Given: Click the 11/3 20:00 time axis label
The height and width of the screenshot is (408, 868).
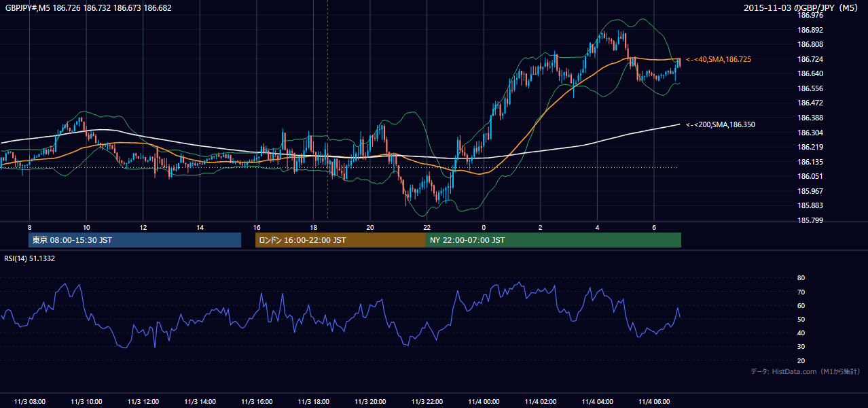Looking at the screenshot, I should (370, 402).
